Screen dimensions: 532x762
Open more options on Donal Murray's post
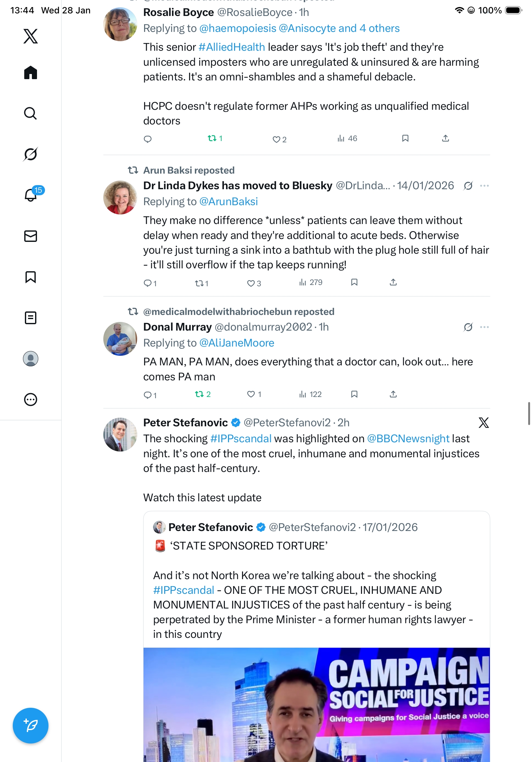pyautogui.click(x=484, y=327)
